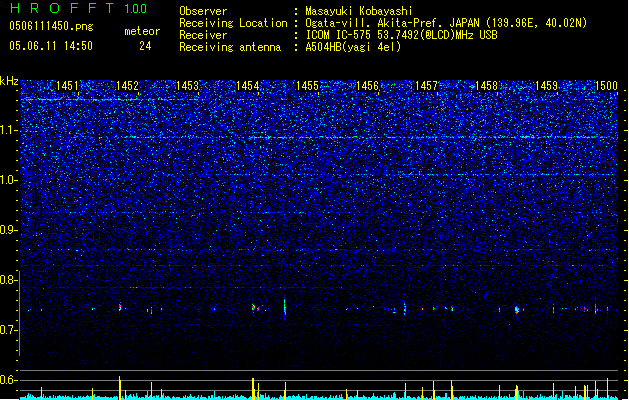
Task: Click the Observer label
Action: [x=203, y=11]
